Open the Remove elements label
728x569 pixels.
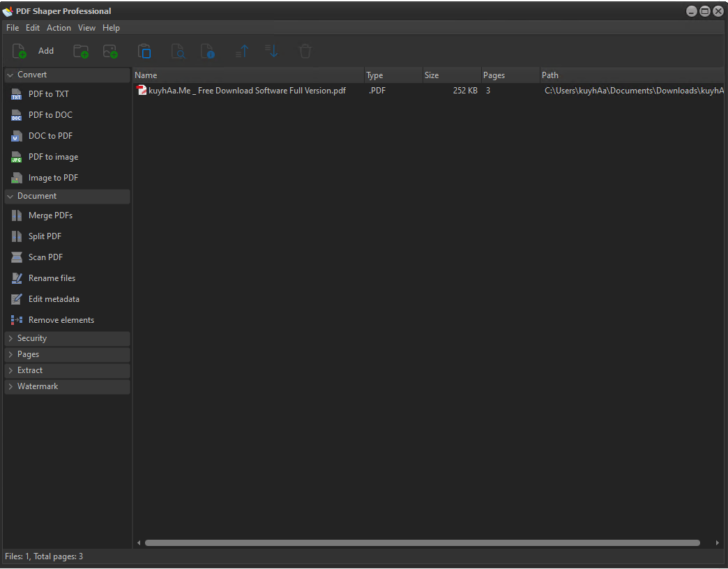[61, 320]
